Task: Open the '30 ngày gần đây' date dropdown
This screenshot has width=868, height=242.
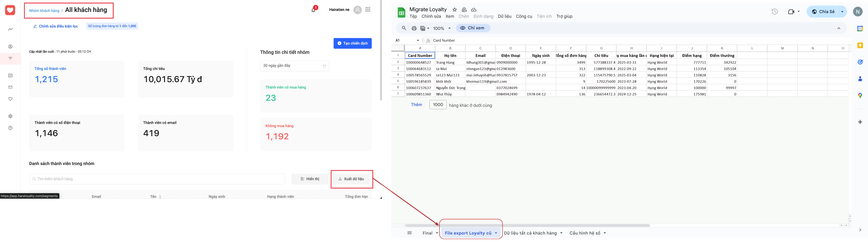Action: click(294, 66)
